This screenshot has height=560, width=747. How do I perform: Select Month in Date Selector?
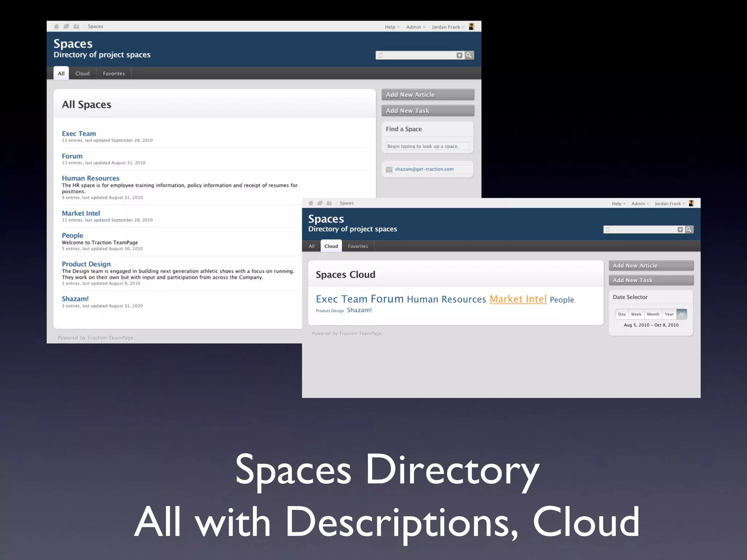(653, 314)
